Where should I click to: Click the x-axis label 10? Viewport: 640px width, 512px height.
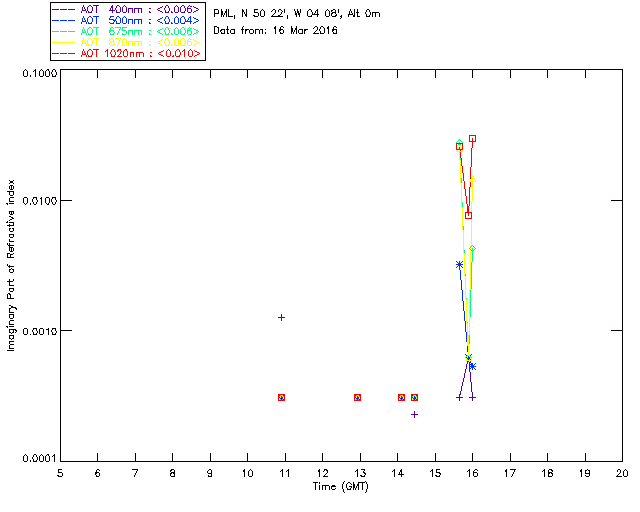click(x=247, y=473)
